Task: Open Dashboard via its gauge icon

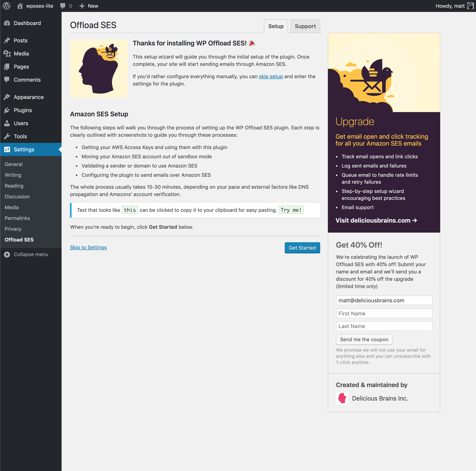Action: coord(7,23)
